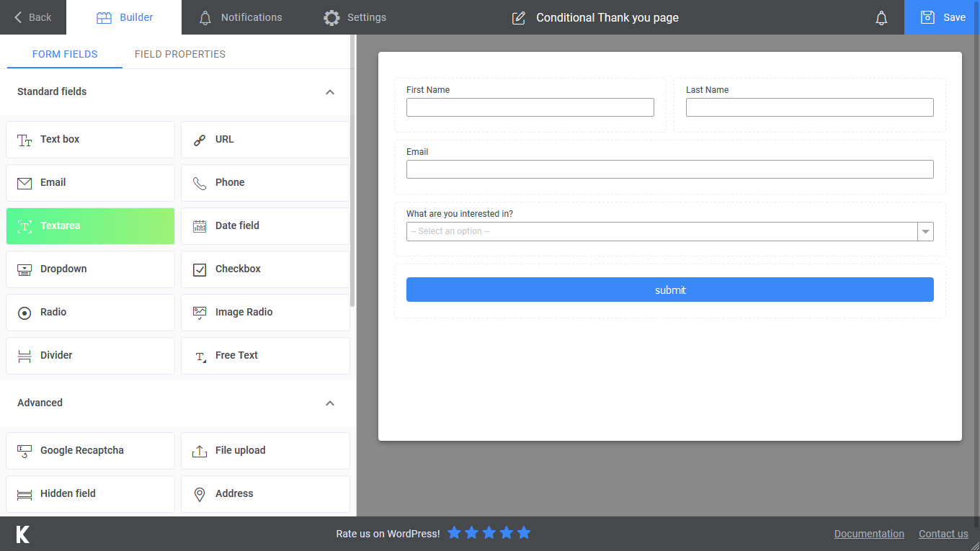Click 'Rate us on WordPress!' text
This screenshot has height=551, width=980.
388,534
